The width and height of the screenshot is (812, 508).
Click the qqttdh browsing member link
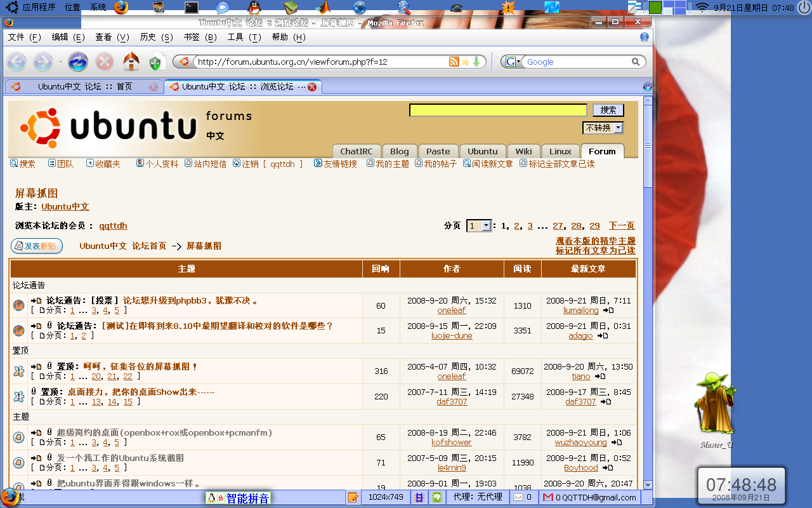[x=113, y=225]
